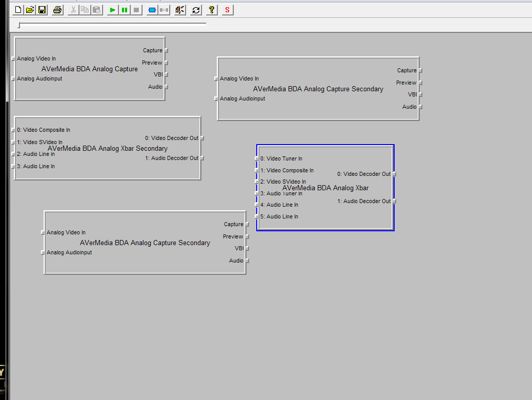Screen dimensions: 532x400
Task: Click Analog Video In pin on BDA Analog Capture
Action: click(13, 58)
